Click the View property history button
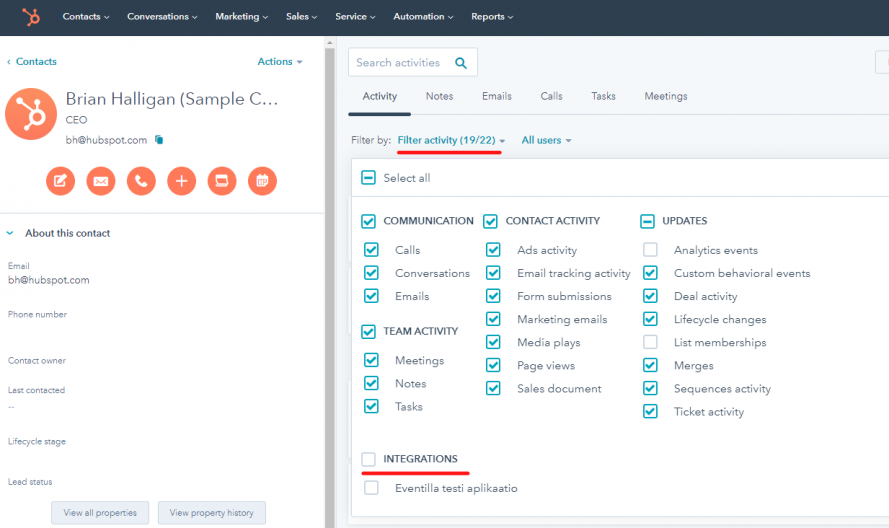Screen dimensions: 889x528 coord(211,513)
